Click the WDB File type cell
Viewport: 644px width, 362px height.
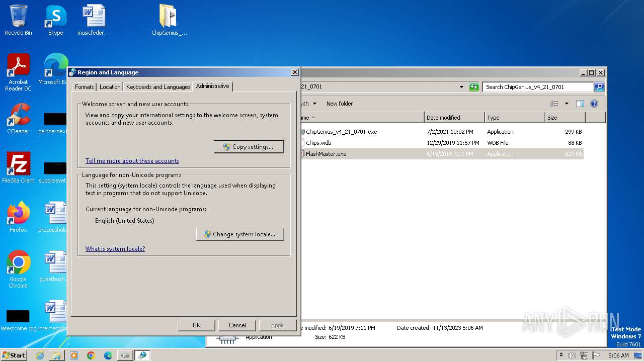coord(498,143)
